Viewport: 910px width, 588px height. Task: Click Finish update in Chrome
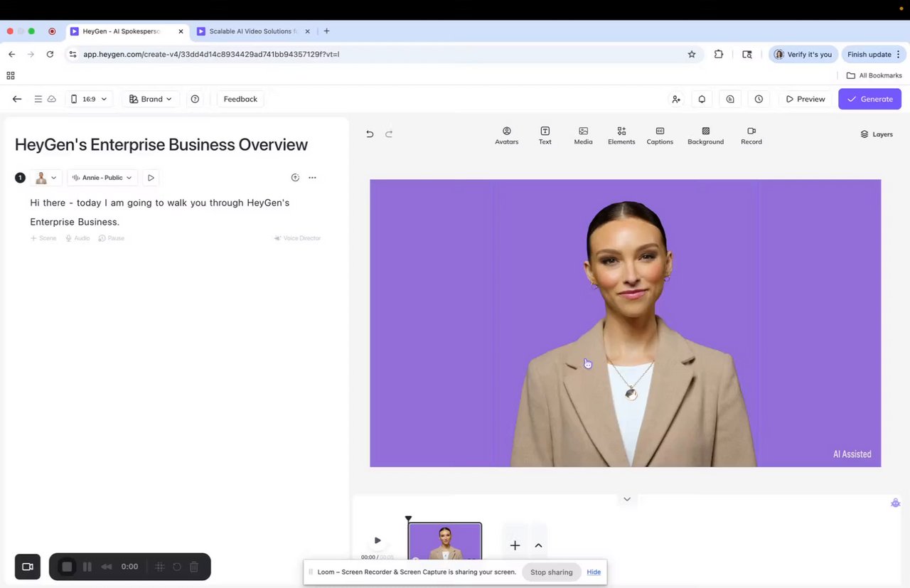(x=869, y=54)
